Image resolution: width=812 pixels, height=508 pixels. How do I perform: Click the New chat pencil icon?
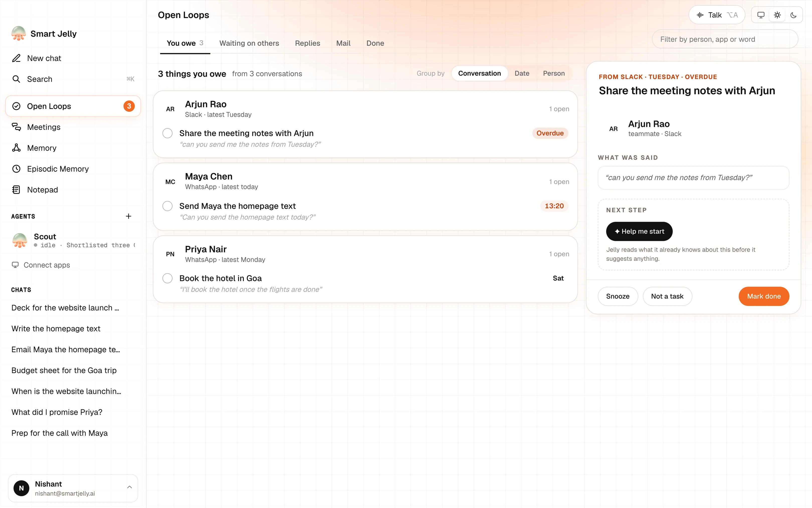[x=16, y=58]
